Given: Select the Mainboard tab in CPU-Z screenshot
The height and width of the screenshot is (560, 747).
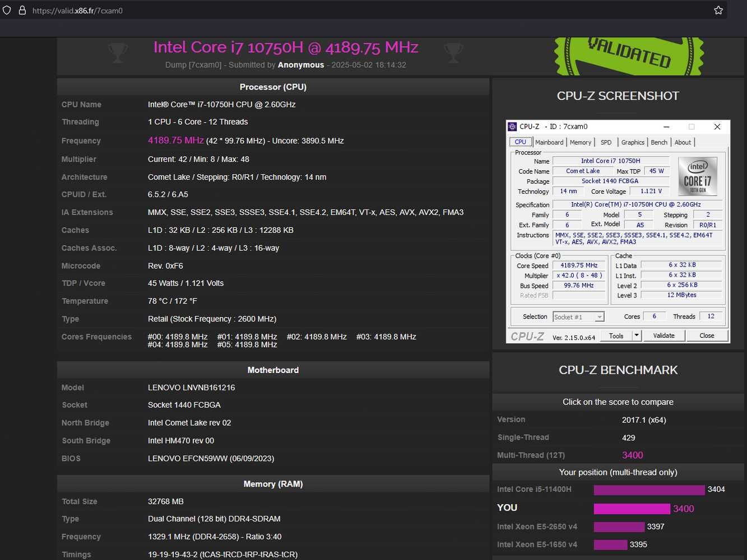Looking at the screenshot, I should pyautogui.click(x=549, y=142).
